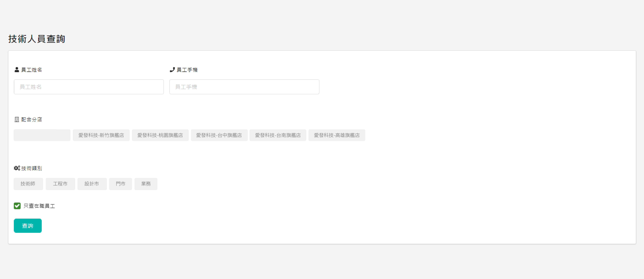This screenshot has width=644, height=279.
Task: Toggle the 設計市 category tag
Action: coord(92,184)
